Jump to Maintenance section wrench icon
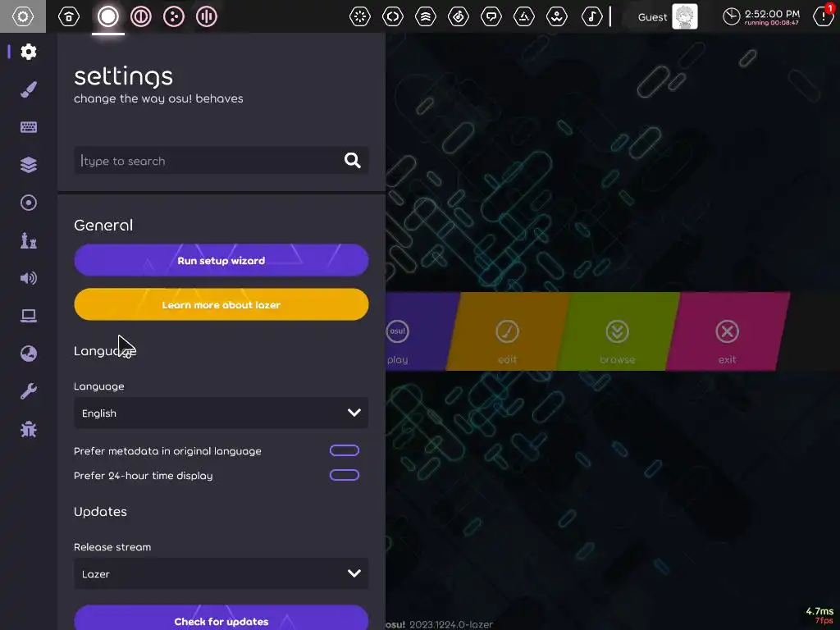Viewport: 840px width, 630px height. point(29,391)
